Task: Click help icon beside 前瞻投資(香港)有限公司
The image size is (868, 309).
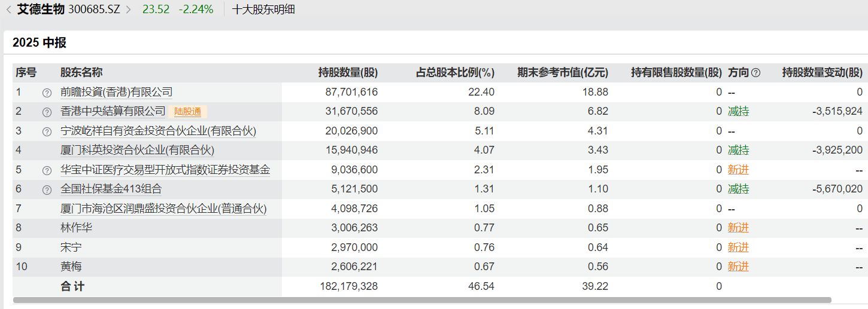Action: pyautogui.click(x=47, y=93)
